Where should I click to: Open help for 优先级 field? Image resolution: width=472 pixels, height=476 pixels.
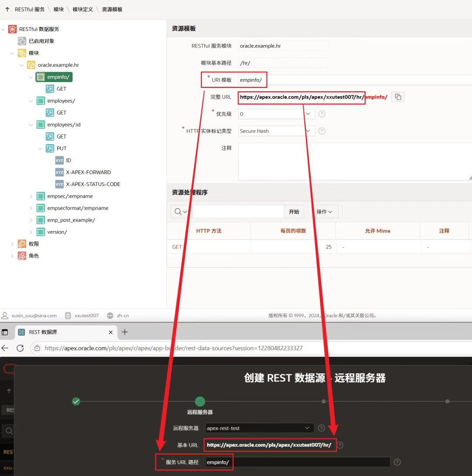[x=322, y=114]
